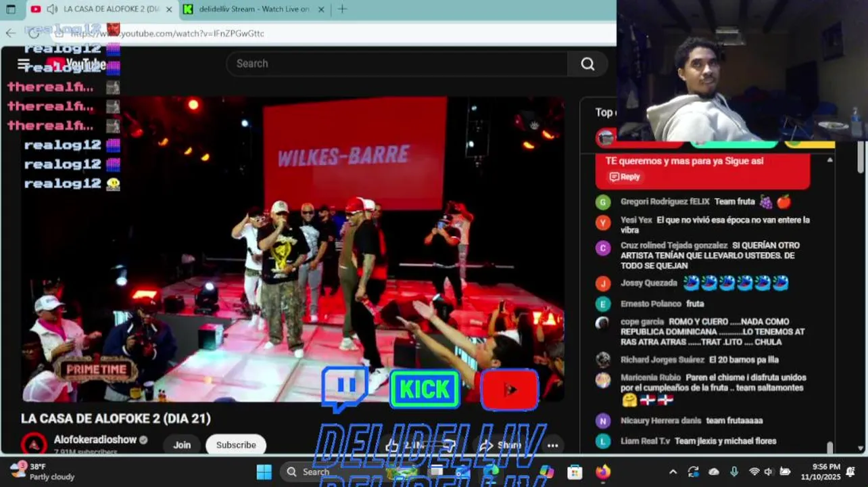Click the video title LA CASA DE ALOFOKE 2
This screenshot has width=868, height=487.
(116, 419)
